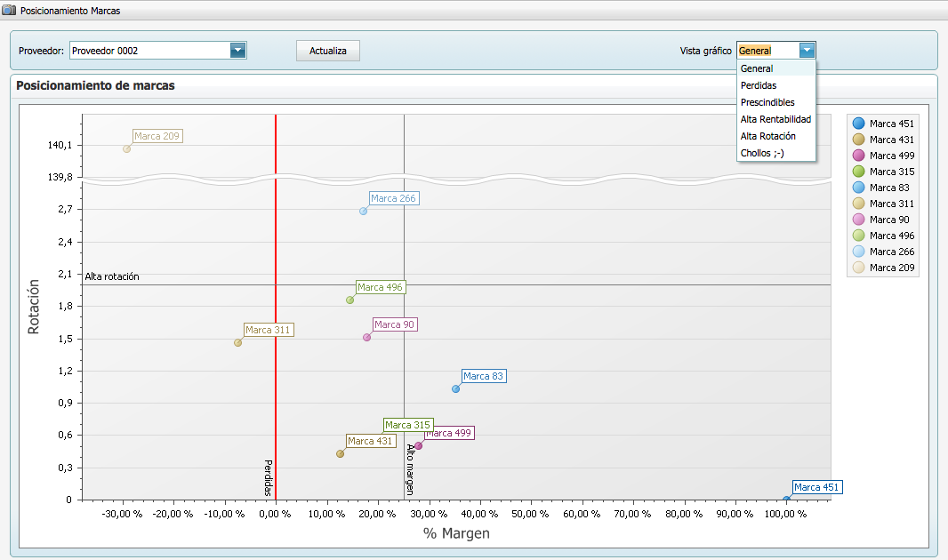Open the Proveedor dropdown arrow
Viewport: 948px width, 560px height.
point(237,51)
